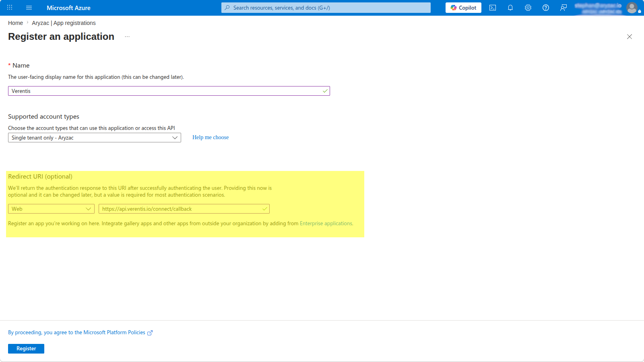644x362 pixels.
Task: Open the Azure portal apps grid icon
Action: [x=10, y=8]
